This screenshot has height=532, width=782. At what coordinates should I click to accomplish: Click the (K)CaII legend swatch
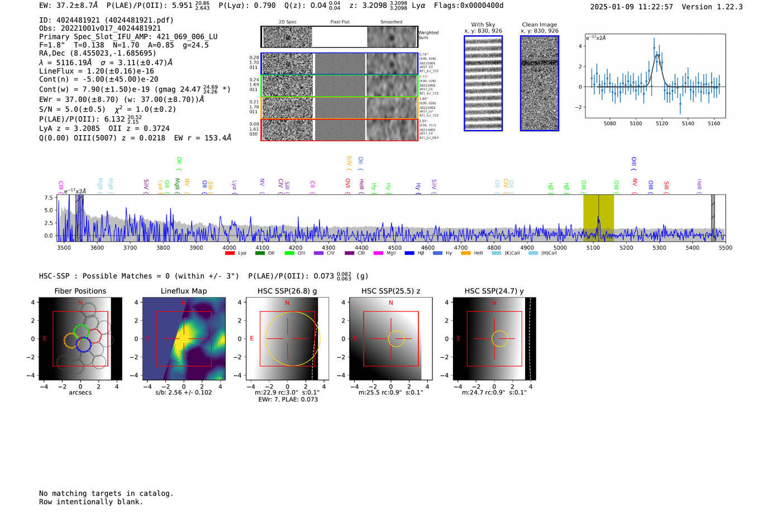[x=497, y=253]
